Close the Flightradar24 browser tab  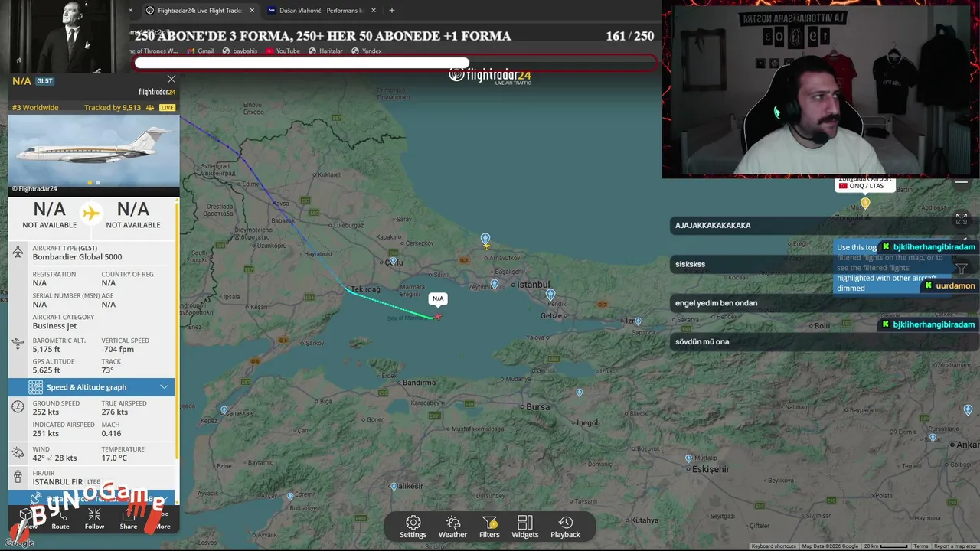tap(252, 11)
